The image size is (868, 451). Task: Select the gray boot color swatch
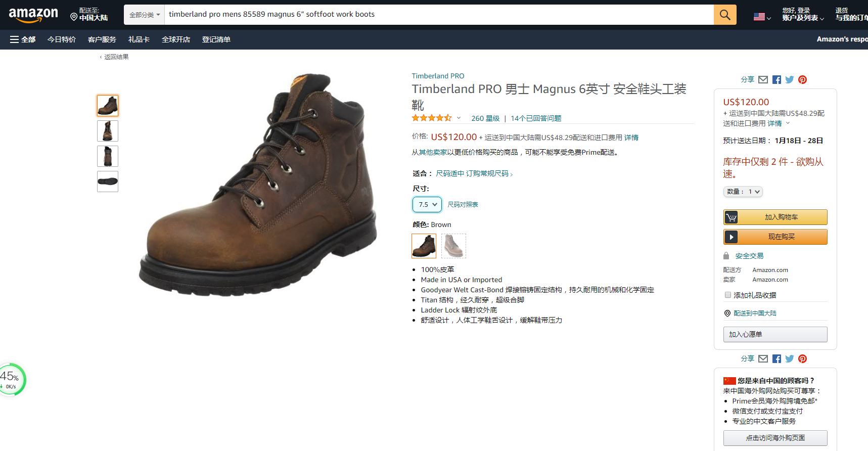[x=453, y=246]
